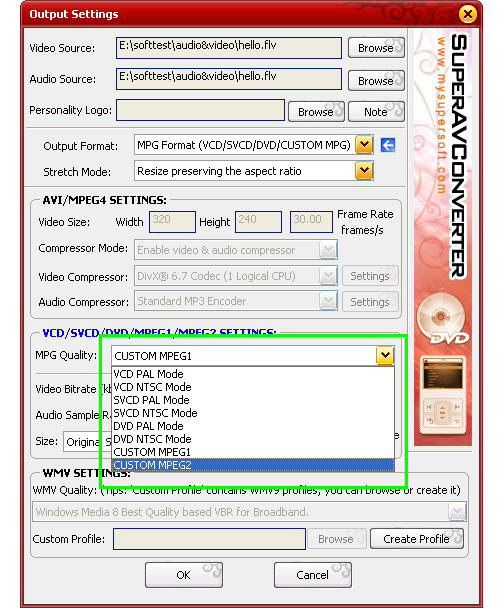Browse for a Personality Logo
The width and height of the screenshot is (501, 608).
click(x=316, y=112)
